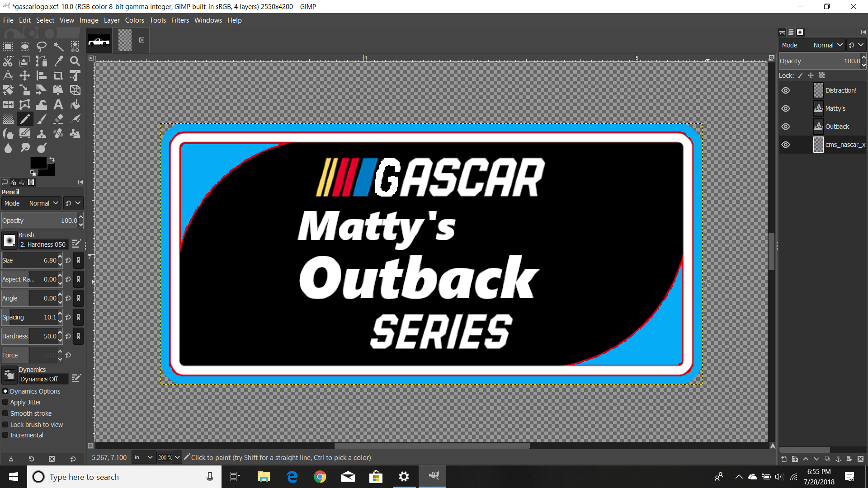The width and height of the screenshot is (868, 488).
Task: Open the Layer menu
Action: (x=112, y=20)
